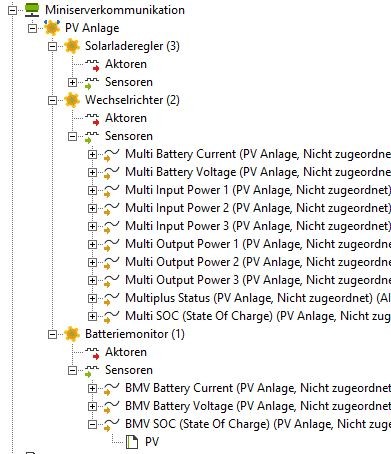This screenshot has width=391, height=454.
Task: Click the PV document page icon
Action: (x=132, y=442)
